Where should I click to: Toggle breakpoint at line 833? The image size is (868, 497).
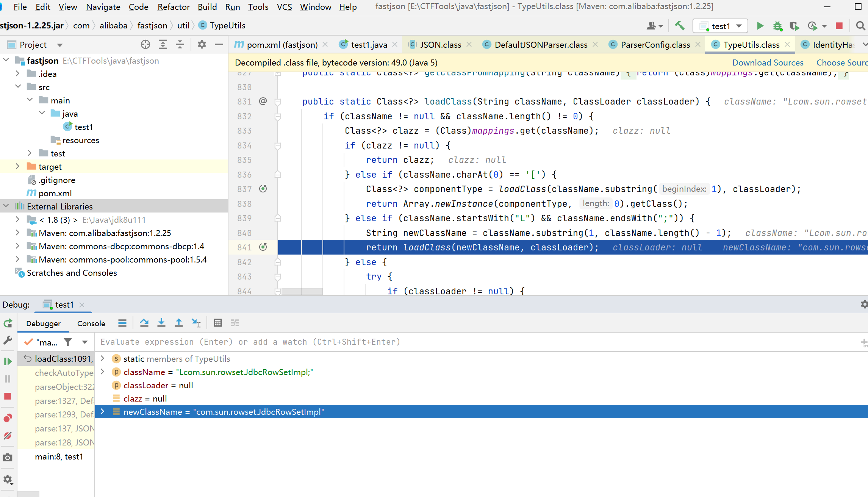[263, 131]
